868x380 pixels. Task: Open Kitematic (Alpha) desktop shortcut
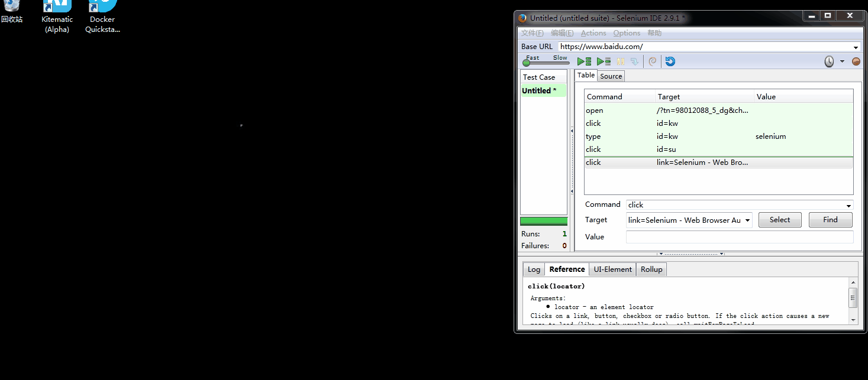point(57,17)
